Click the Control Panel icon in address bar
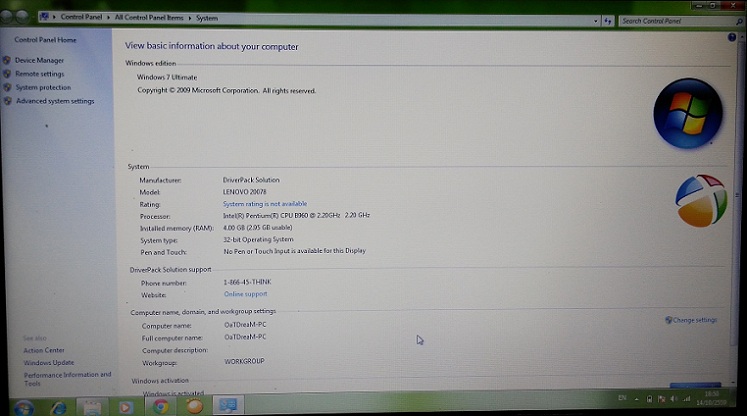 pyautogui.click(x=44, y=17)
